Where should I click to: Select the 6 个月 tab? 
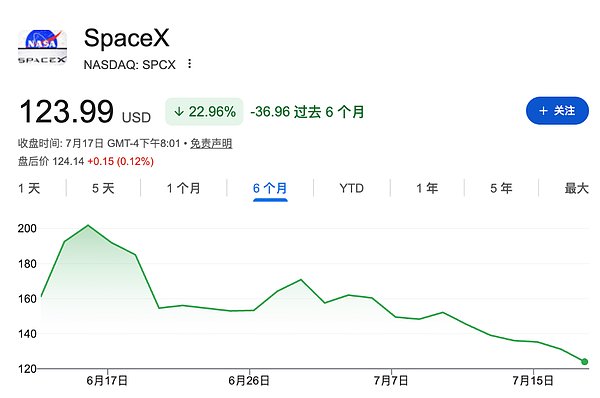click(270, 188)
